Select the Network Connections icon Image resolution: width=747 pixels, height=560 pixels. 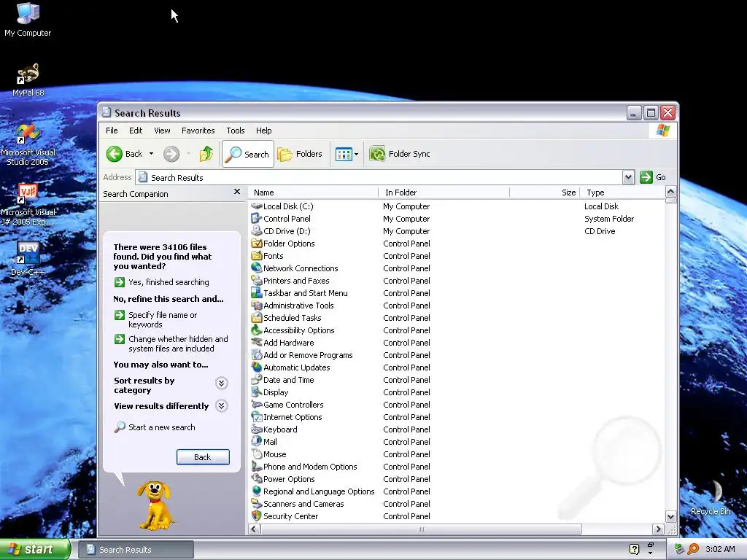tap(257, 268)
